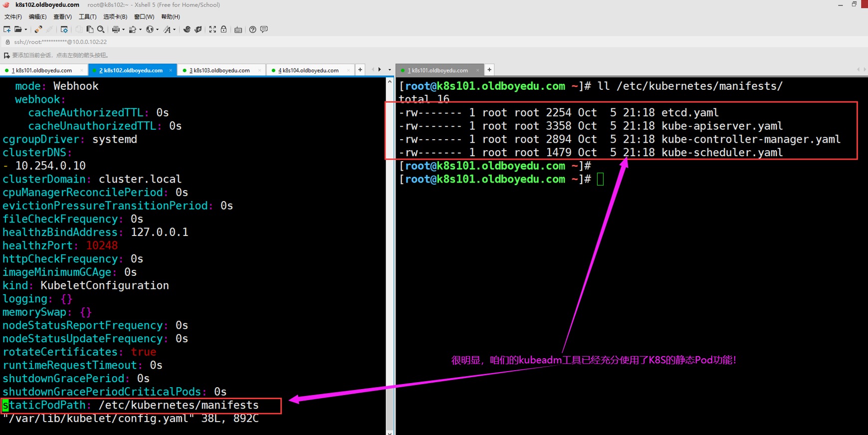Viewport: 868px width, 435px height.
Task: Open the 工具(T) menu
Action: (x=87, y=16)
